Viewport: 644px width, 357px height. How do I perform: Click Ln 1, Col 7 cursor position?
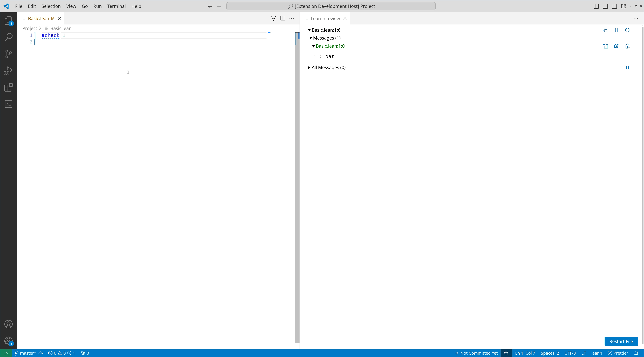tap(525, 353)
